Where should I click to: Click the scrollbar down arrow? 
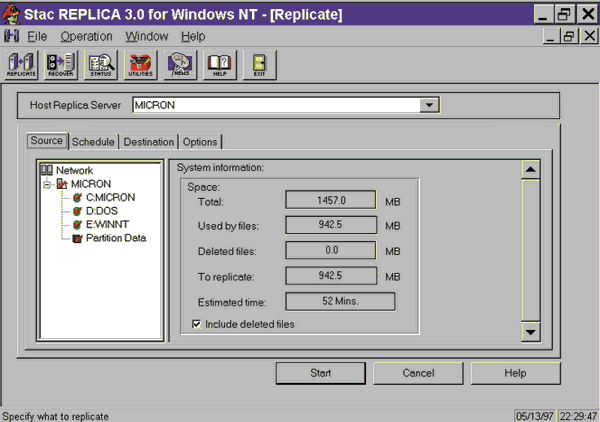coord(531,333)
